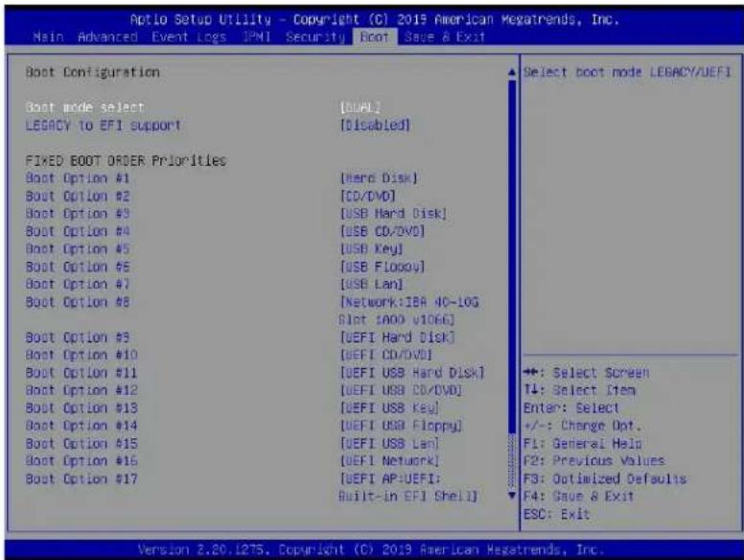Image resolution: width=744 pixels, height=560 pixels.
Task: Select Boot Option #7 row
Action: tap(78, 284)
